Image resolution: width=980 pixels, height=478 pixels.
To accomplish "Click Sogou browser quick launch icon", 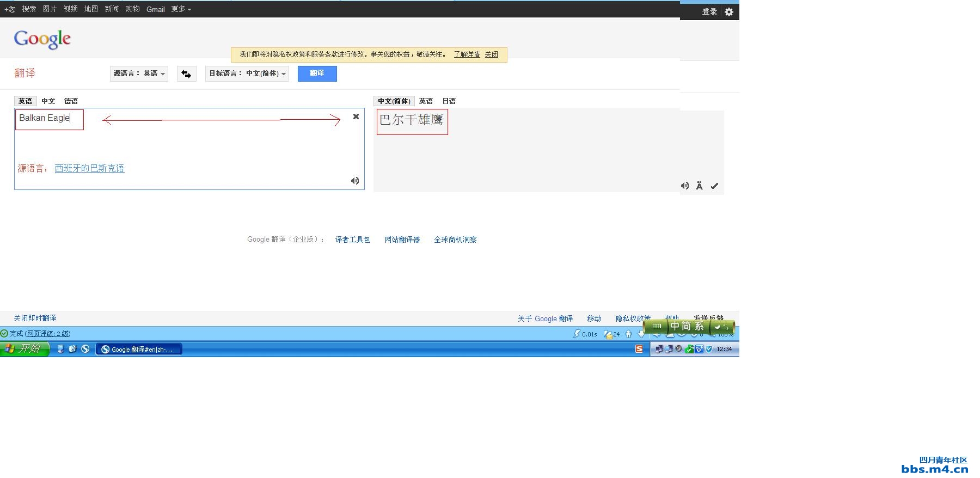I will 85,349.
